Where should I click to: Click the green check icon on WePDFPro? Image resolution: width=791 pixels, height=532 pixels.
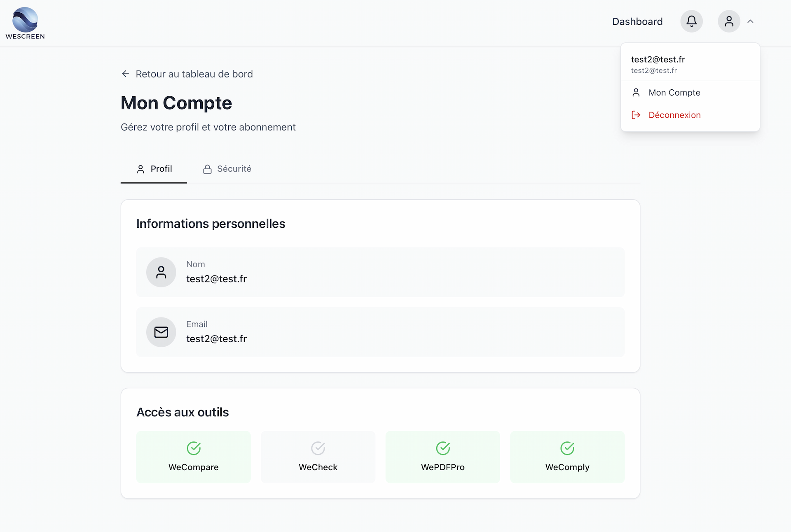pyautogui.click(x=443, y=448)
